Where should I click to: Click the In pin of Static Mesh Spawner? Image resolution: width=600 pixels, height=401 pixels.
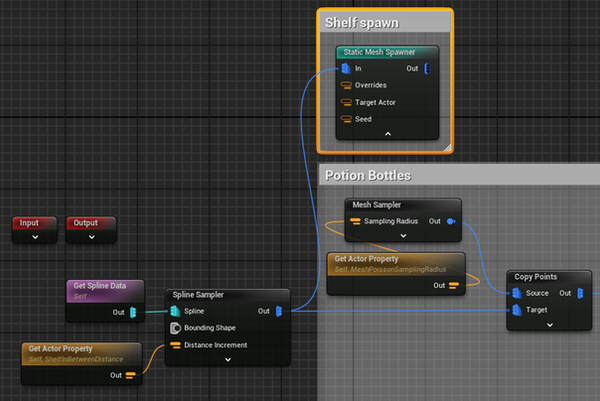[346, 68]
